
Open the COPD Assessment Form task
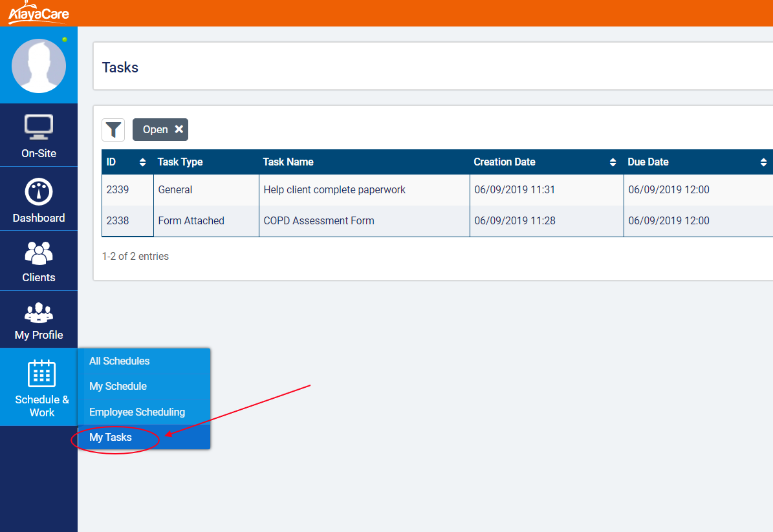[x=319, y=221]
